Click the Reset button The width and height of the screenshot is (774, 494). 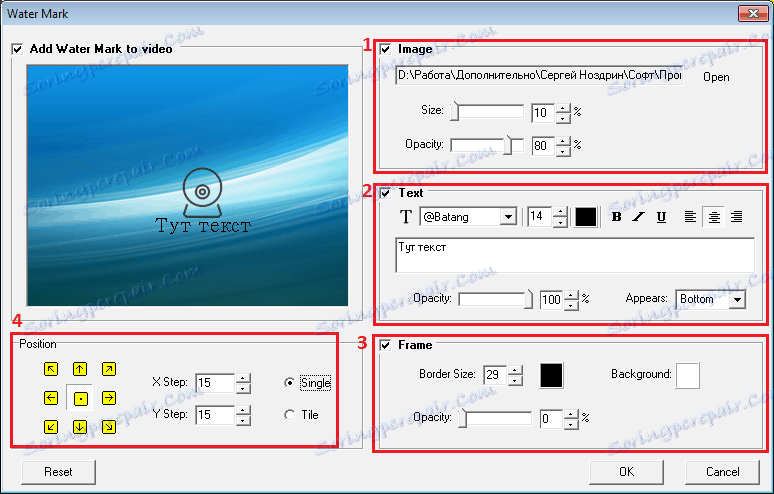click(x=58, y=472)
